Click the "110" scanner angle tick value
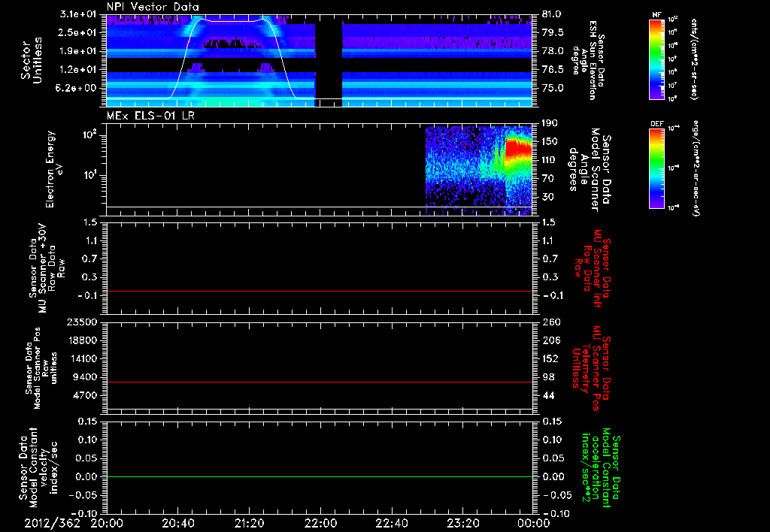 tap(550, 160)
